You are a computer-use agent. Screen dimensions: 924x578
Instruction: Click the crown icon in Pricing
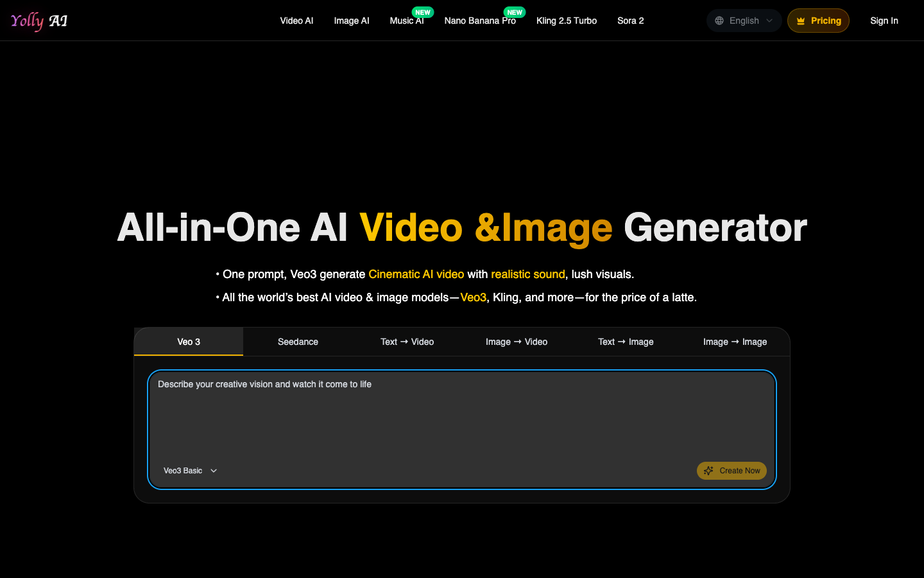pyautogui.click(x=801, y=21)
